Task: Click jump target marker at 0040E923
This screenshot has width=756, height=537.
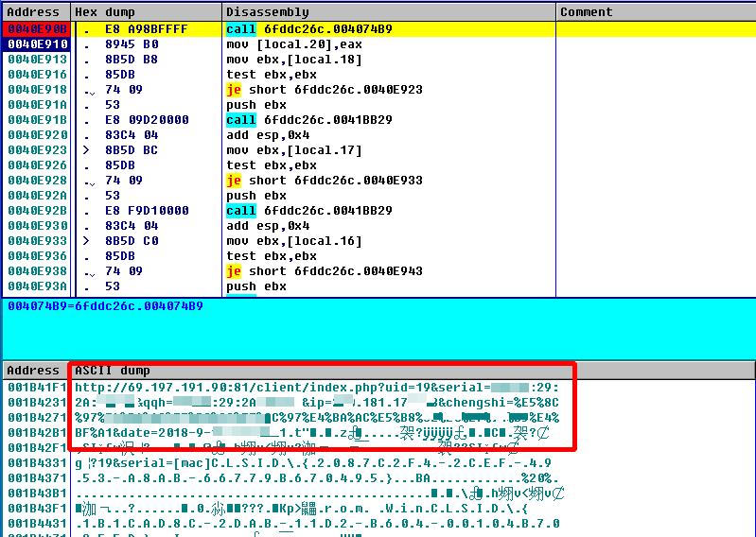Action: tap(86, 150)
